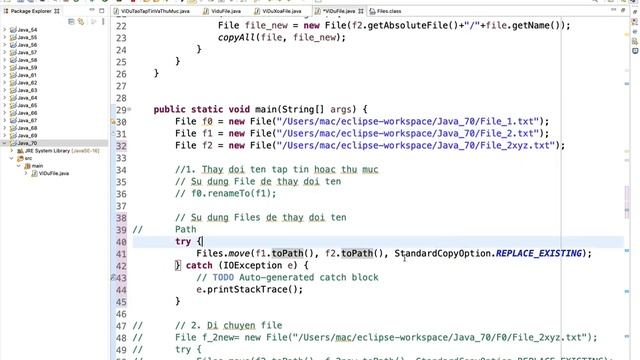Toggle Link with Editor in Package Explorer
This screenshot has width=640, height=360.
click(x=81, y=21)
